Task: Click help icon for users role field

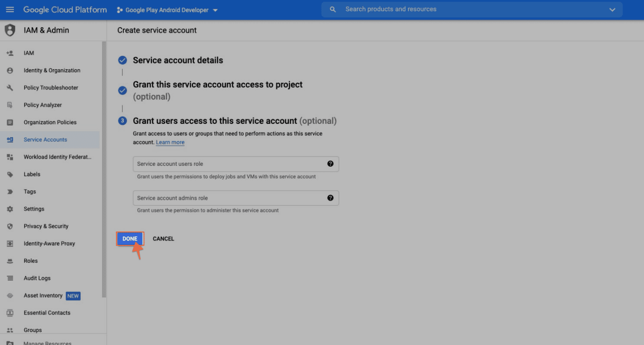Action: (x=330, y=164)
